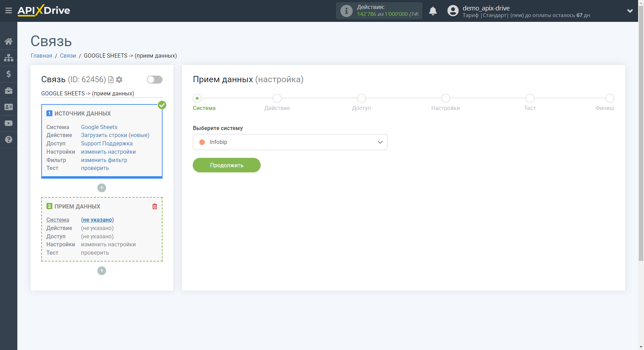Click изменить фильтр link
Viewport: 644px width, 350px height.
tap(104, 160)
